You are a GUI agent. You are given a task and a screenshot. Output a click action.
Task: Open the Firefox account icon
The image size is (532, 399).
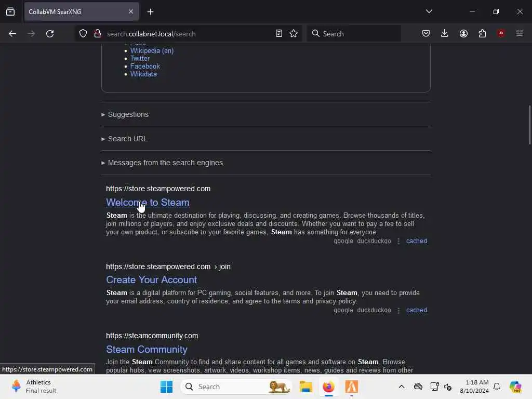(463, 33)
